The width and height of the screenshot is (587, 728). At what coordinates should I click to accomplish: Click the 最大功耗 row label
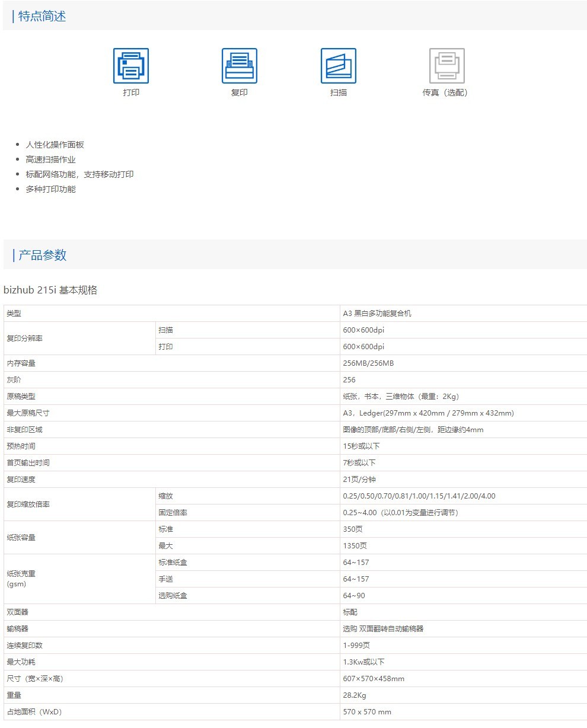[21, 662]
